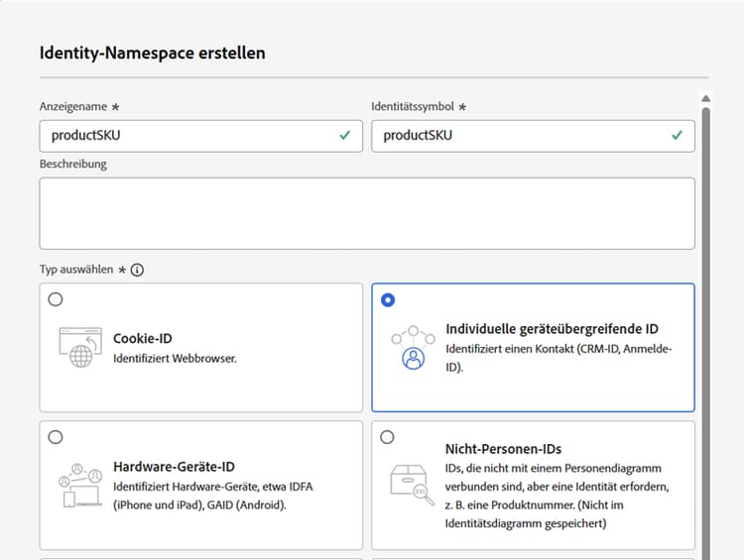Focus the Anzeigename text field

coord(188,136)
